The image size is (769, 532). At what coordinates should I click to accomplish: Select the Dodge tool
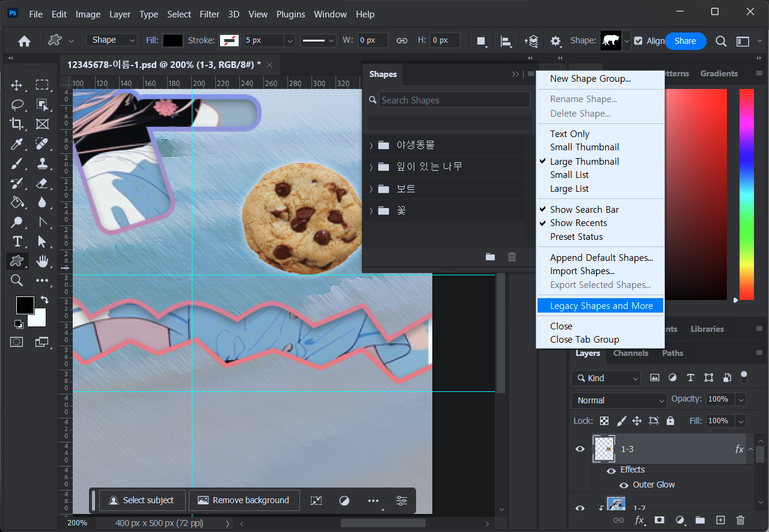coord(17,222)
